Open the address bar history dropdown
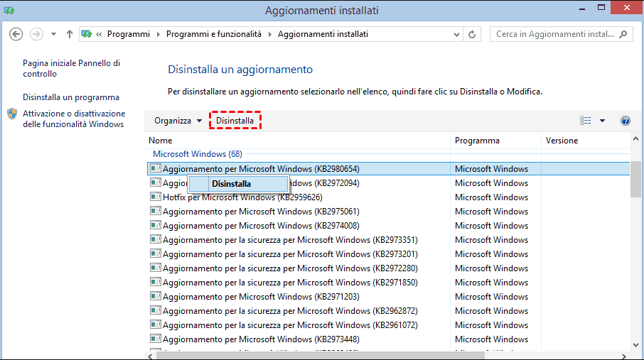This screenshot has height=360, width=644. pos(456,34)
